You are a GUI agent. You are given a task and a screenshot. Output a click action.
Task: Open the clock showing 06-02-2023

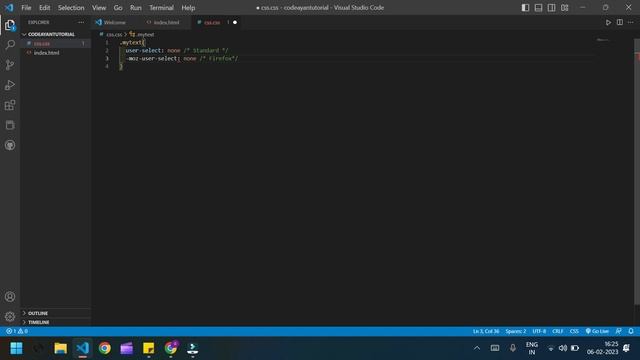coord(602,348)
